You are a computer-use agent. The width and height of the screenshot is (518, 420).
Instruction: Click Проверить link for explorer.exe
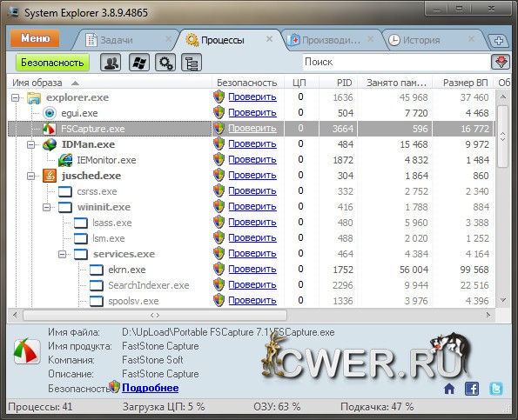click(x=252, y=97)
